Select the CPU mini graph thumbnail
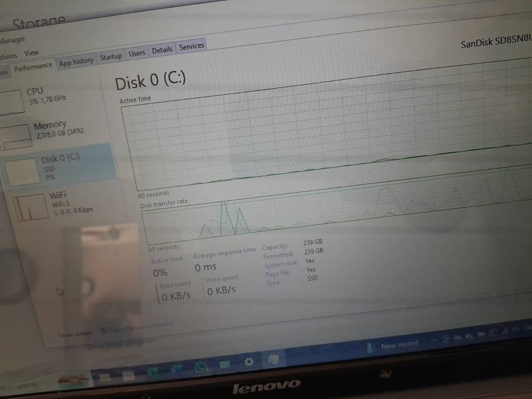 tap(12, 102)
